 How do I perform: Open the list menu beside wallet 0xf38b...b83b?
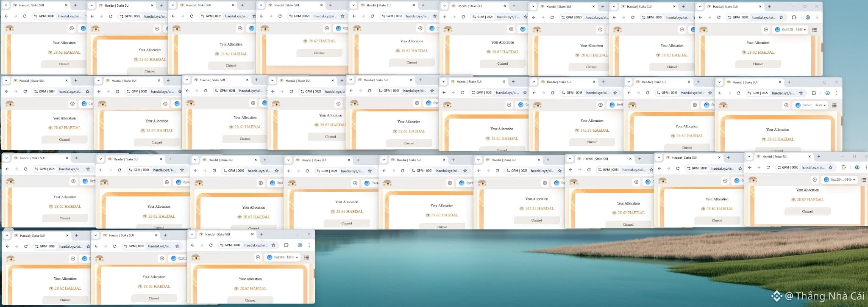pyautogui.click(x=306, y=257)
